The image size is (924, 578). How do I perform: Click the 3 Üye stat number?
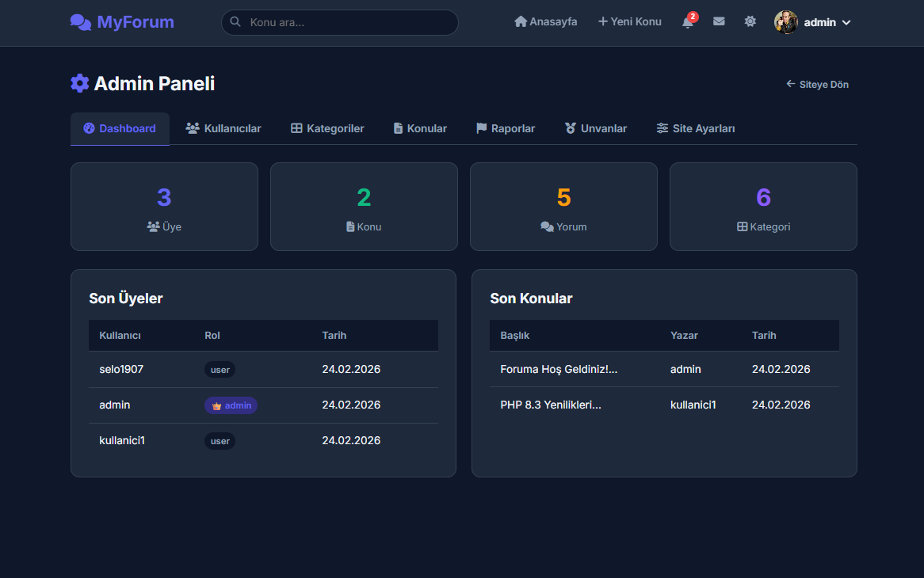coord(164,197)
